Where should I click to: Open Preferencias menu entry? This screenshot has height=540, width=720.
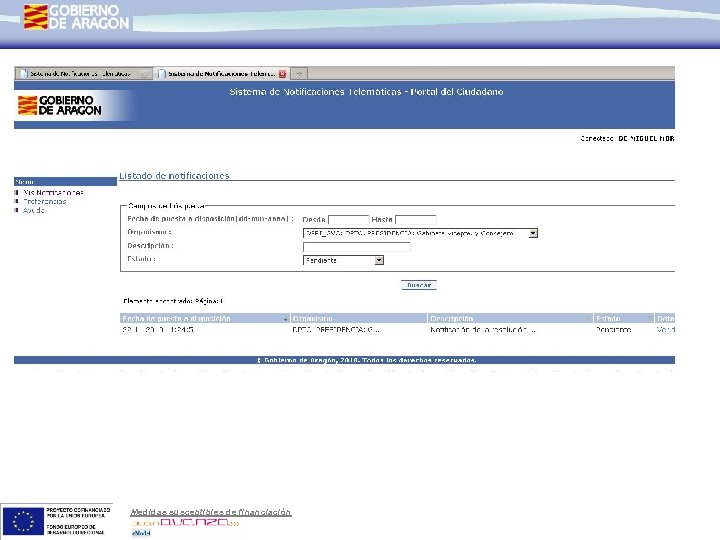coord(45,201)
